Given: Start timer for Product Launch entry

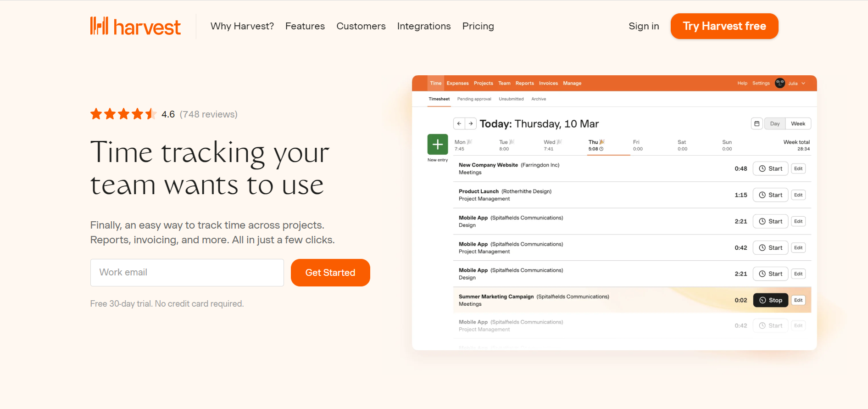Looking at the screenshot, I should pyautogui.click(x=771, y=195).
